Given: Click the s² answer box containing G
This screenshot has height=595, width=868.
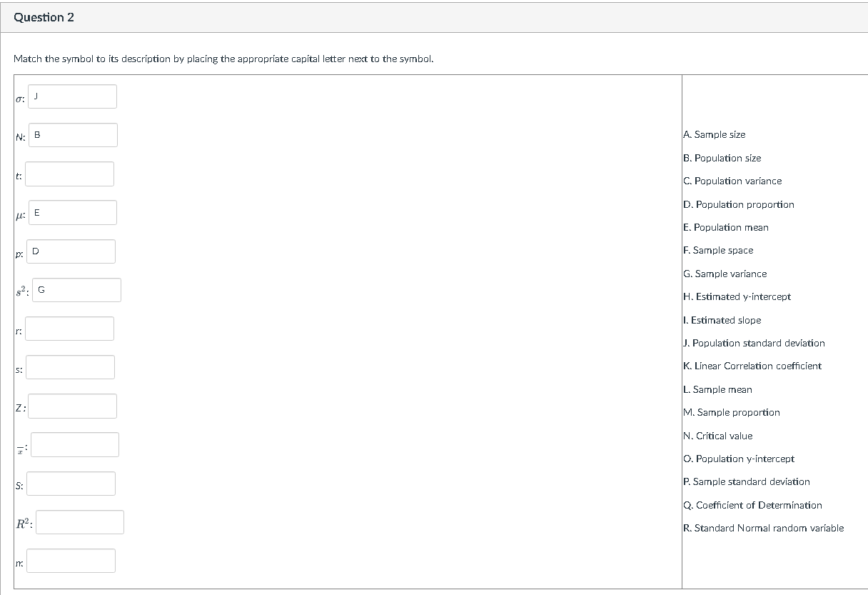Looking at the screenshot, I should point(76,290).
